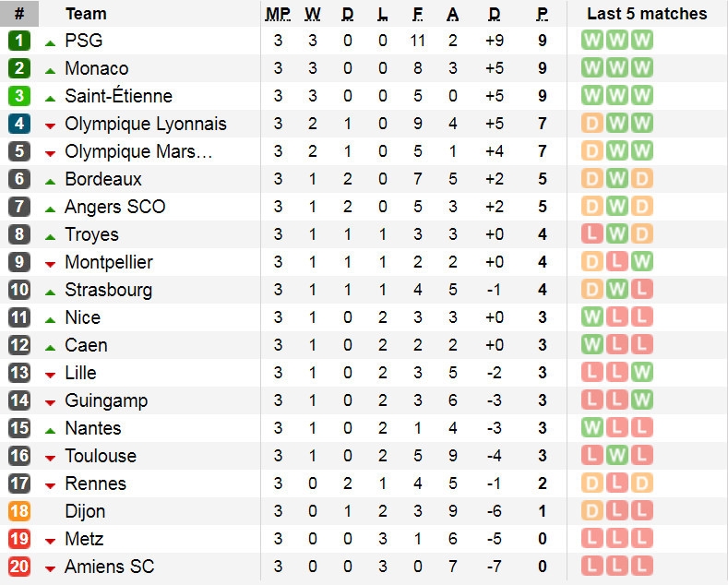This screenshot has width=728, height=585.
Task: Sort by the W wins column header
Action: 313,14
